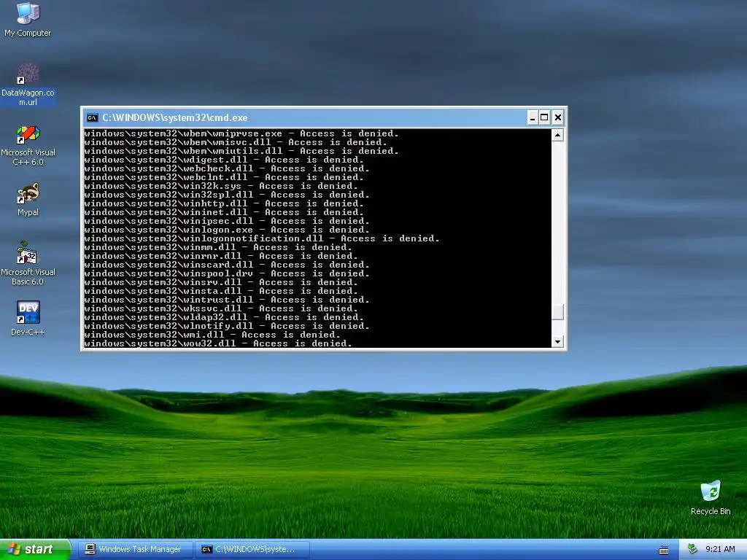Click the winipsec.dll access denied line
The width and height of the screenshot is (747, 560).
pyautogui.click(x=227, y=221)
